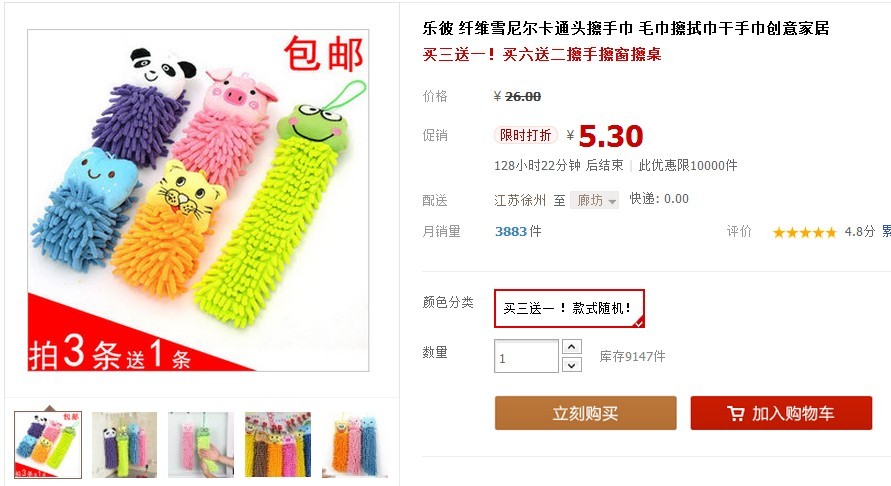Increase quantity with the up arrow

pyautogui.click(x=572, y=347)
